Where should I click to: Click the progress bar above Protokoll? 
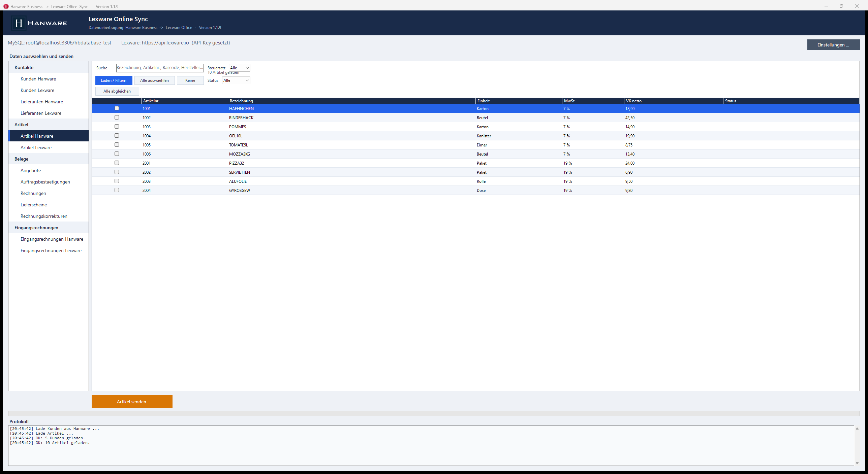coord(434,413)
